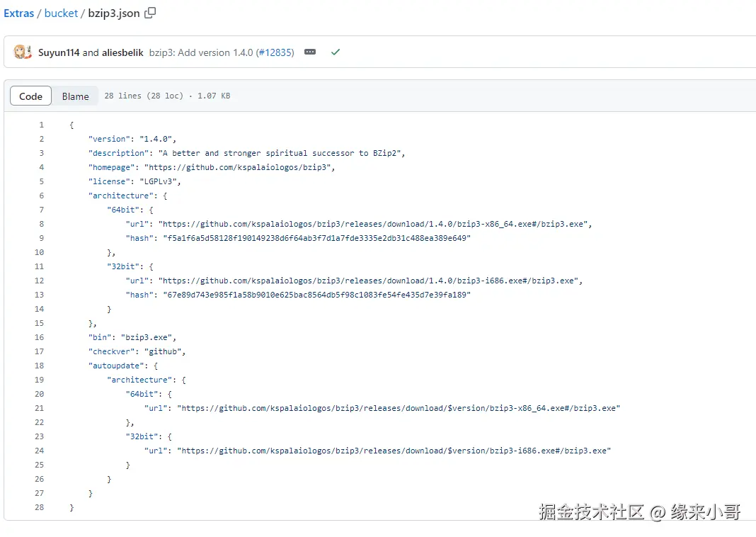Click the description line about BZip2 successor

coord(246,153)
